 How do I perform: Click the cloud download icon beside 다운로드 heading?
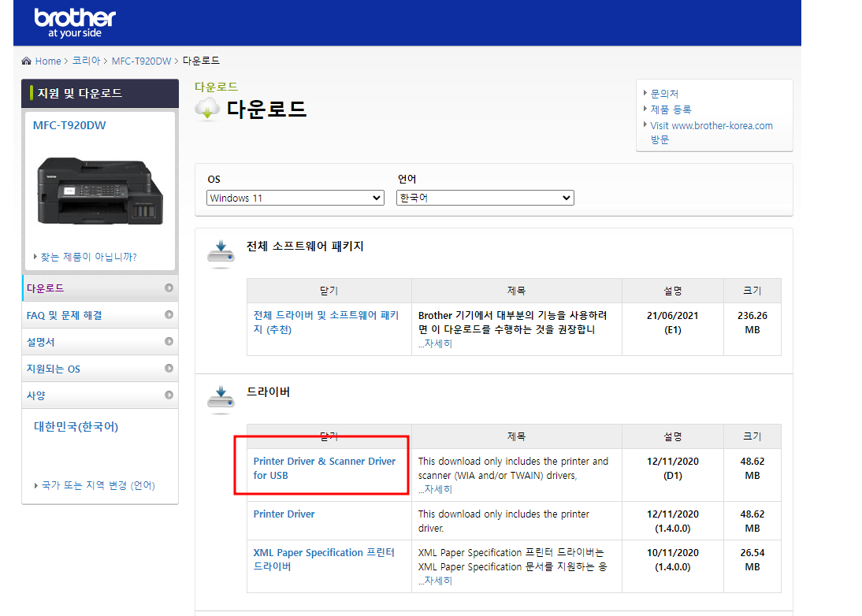(207, 109)
